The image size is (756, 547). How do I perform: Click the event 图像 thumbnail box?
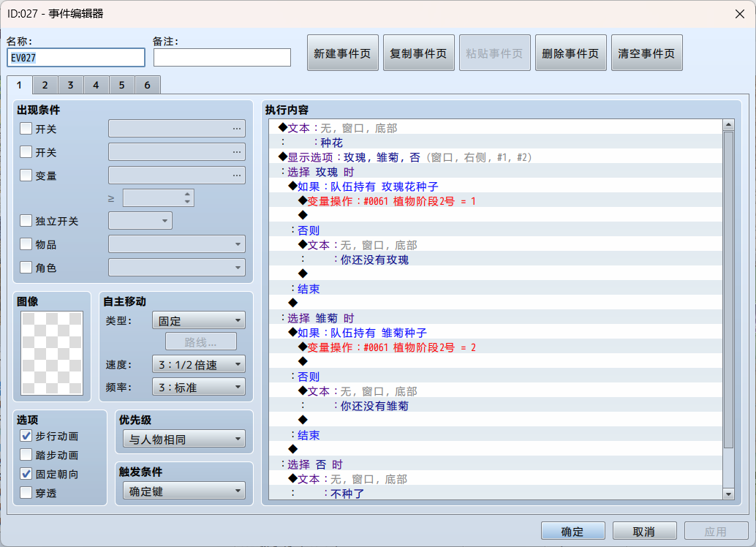(52, 353)
